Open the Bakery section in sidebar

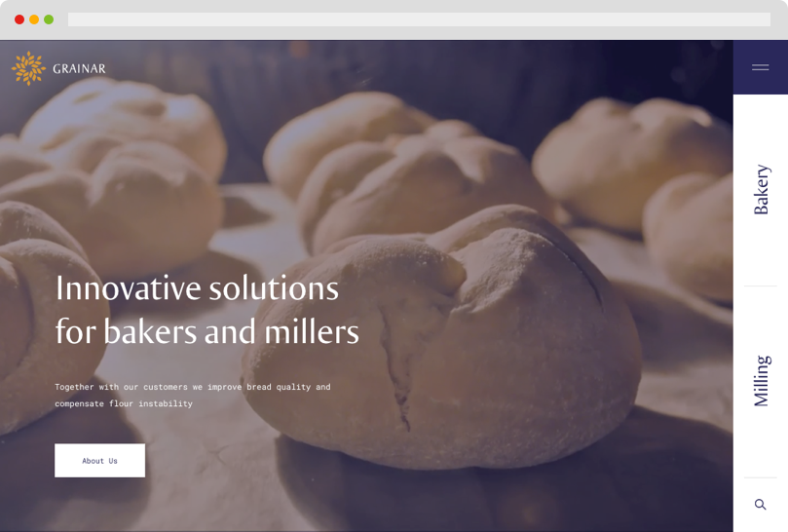coord(761,190)
